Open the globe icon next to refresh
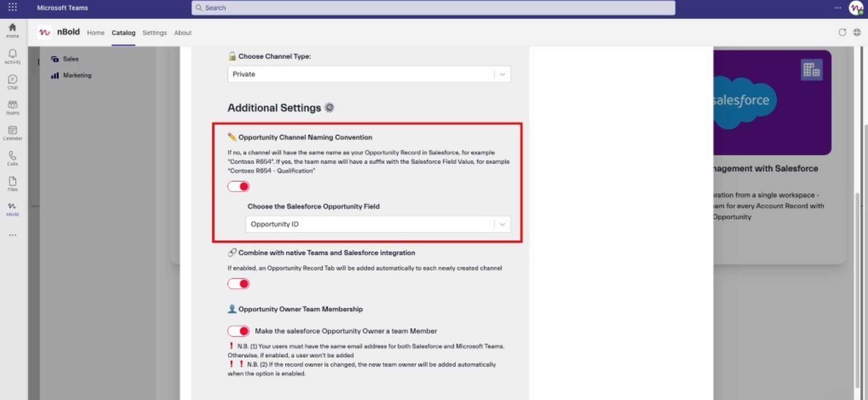The height and width of the screenshot is (400, 868). [857, 32]
